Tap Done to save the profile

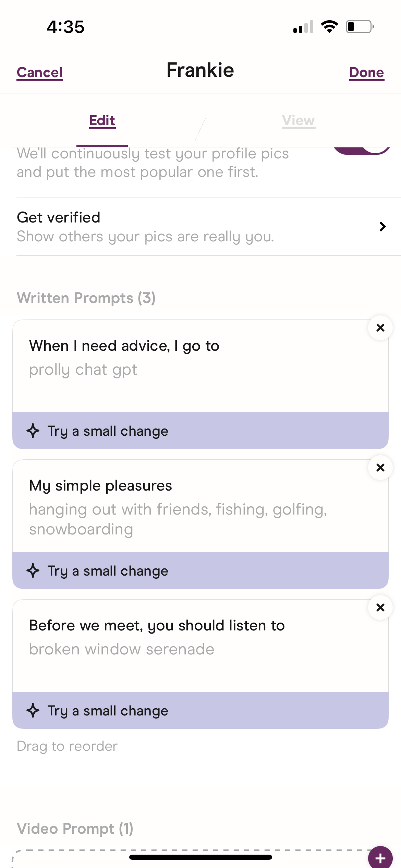pos(366,73)
